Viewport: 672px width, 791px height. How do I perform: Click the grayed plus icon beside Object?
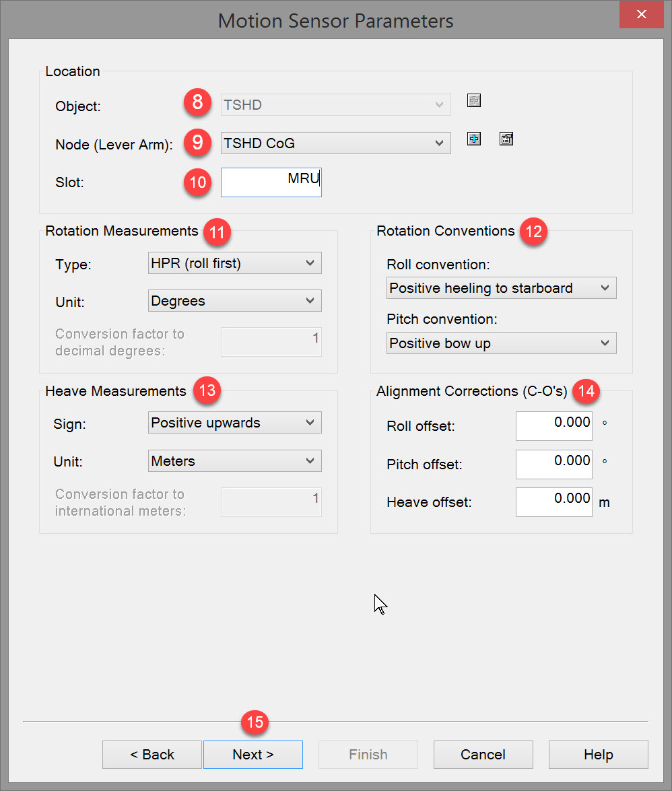coord(475,101)
